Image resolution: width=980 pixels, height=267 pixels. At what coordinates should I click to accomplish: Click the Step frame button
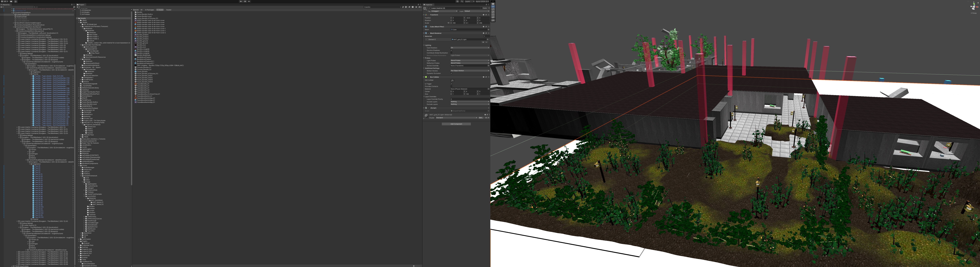pyautogui.click(x=249, y=2)
